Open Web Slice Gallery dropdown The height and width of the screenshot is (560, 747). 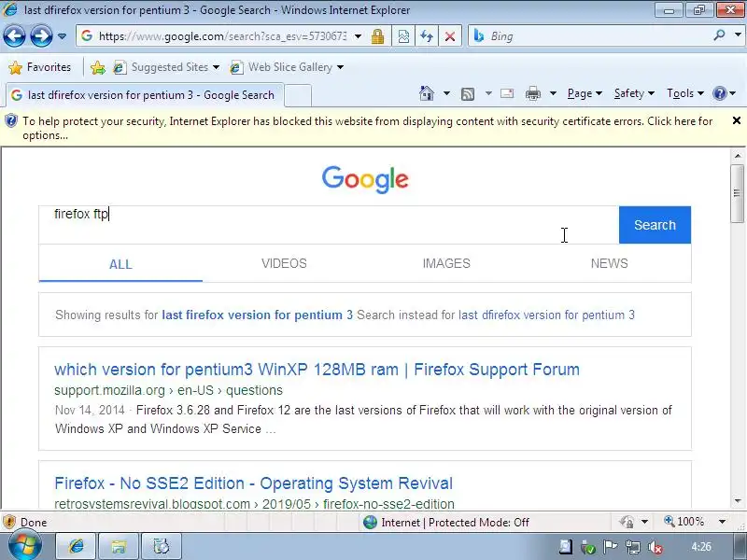(x=287, y=67)
